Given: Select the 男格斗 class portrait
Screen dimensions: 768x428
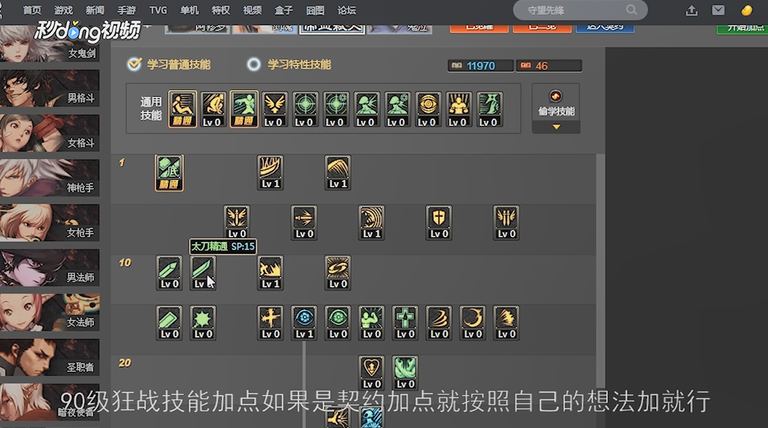Looking at the screenshot, I should [x=49, y=89].
